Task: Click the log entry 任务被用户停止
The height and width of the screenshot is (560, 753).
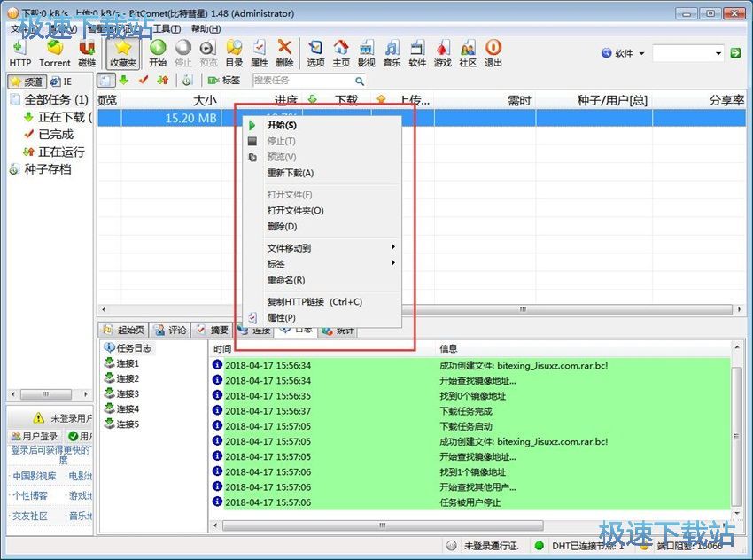Action: pos(470,502)
